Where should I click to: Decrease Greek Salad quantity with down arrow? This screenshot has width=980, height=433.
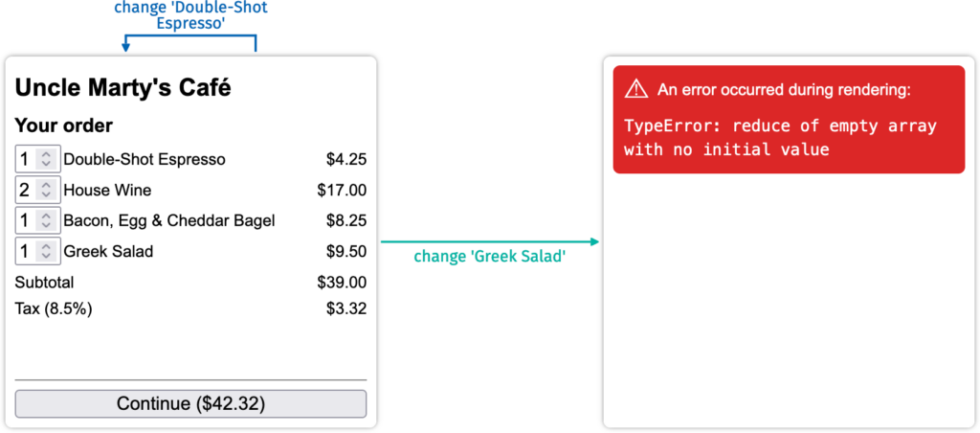tap(46, 257)
